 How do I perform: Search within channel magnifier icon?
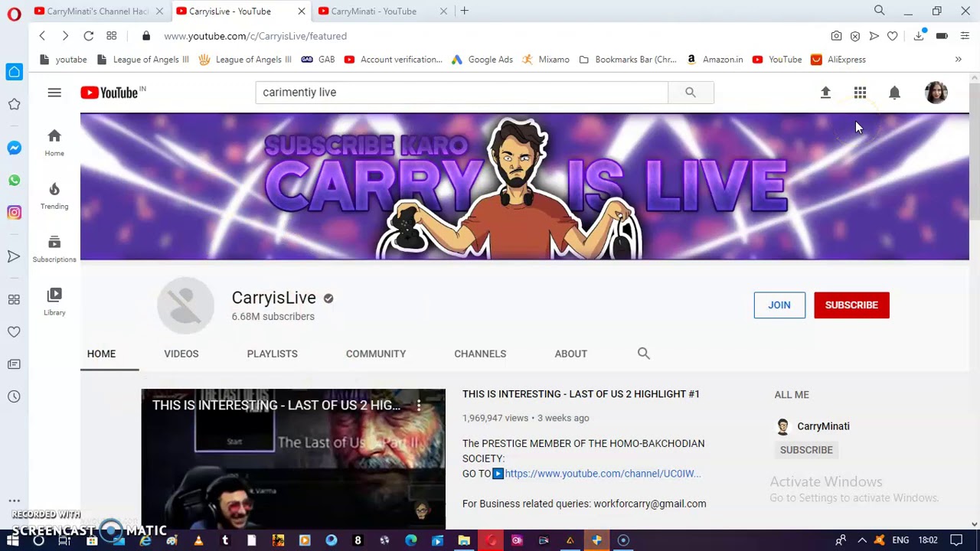point(644,354)
